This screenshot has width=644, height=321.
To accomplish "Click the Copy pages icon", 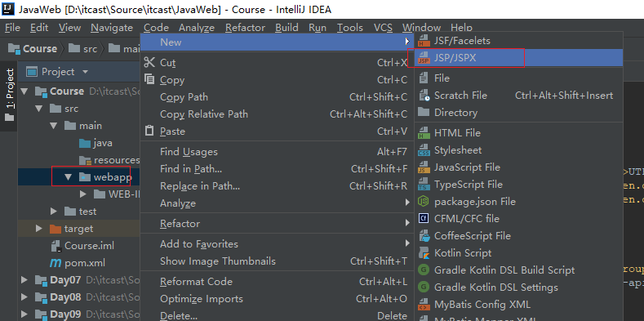I will [x=149, y=79].
